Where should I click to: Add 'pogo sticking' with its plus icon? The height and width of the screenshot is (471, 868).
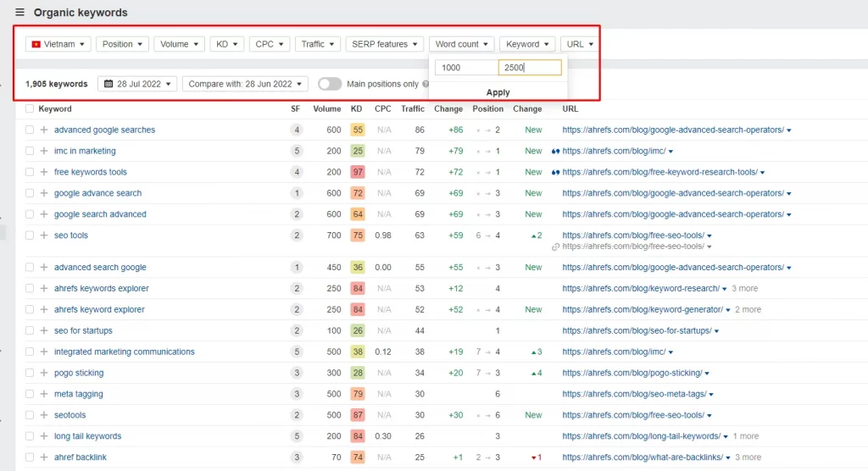pyautogui.click(x=44, y=373)
